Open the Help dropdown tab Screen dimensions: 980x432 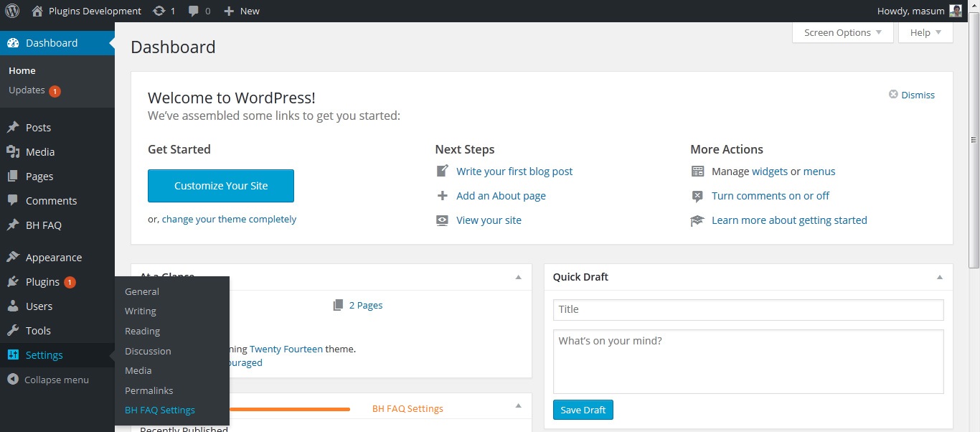point(925,32)
